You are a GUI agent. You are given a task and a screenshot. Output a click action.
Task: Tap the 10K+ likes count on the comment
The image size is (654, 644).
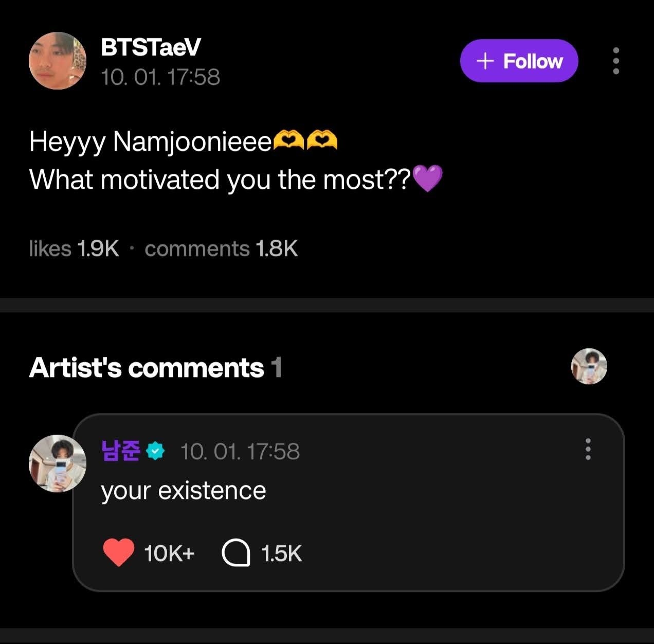(169, 553)
